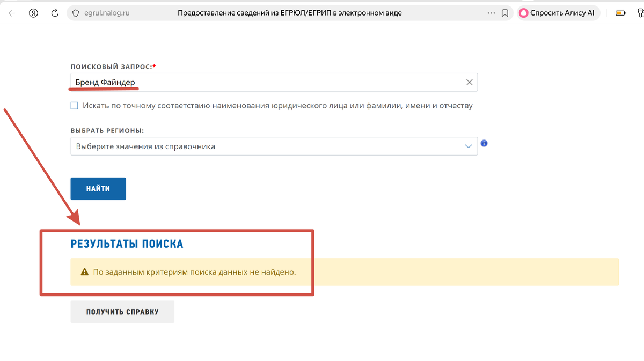The height and width of the screenshot is (361, 644).
Task: Clear search query with the X icon
Action: click(469, 82)
